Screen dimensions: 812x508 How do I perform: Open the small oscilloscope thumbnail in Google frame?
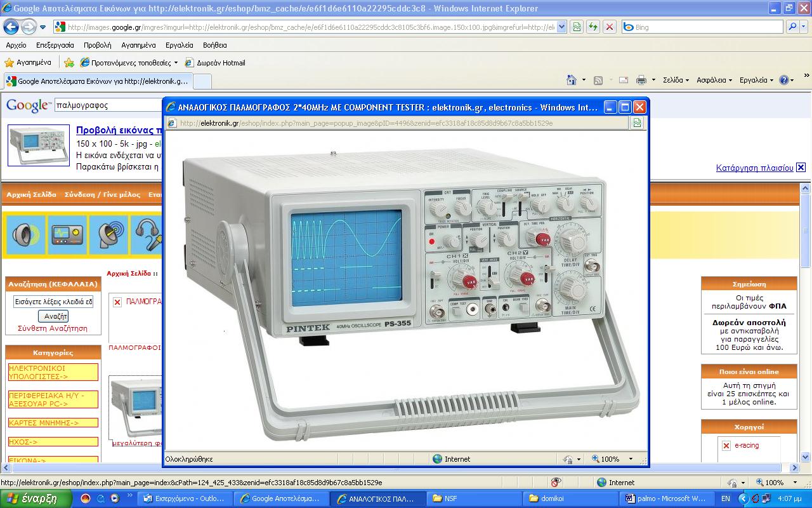[38, 145]
